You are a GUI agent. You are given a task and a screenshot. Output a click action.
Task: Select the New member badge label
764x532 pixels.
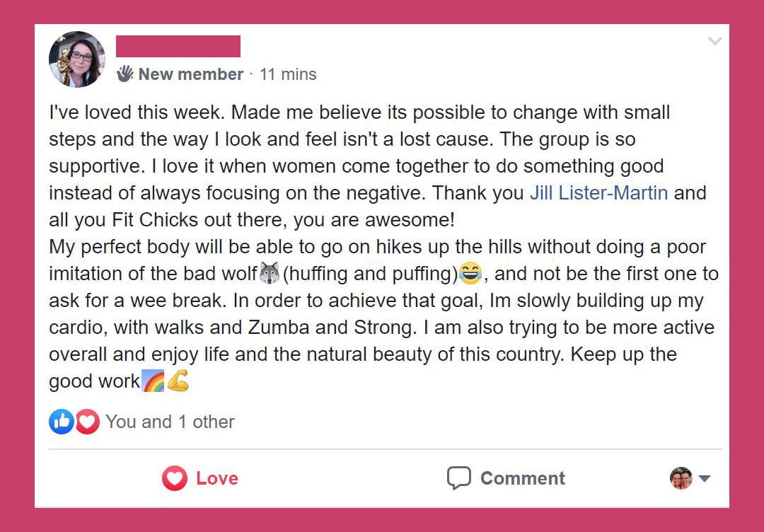[x=190, y=74]
